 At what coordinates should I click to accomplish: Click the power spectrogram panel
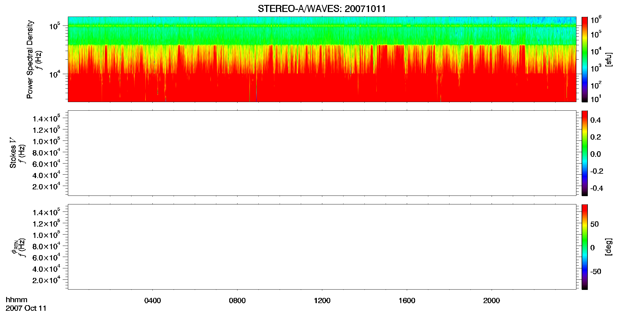pyautogui.click(x=322, y=59)
